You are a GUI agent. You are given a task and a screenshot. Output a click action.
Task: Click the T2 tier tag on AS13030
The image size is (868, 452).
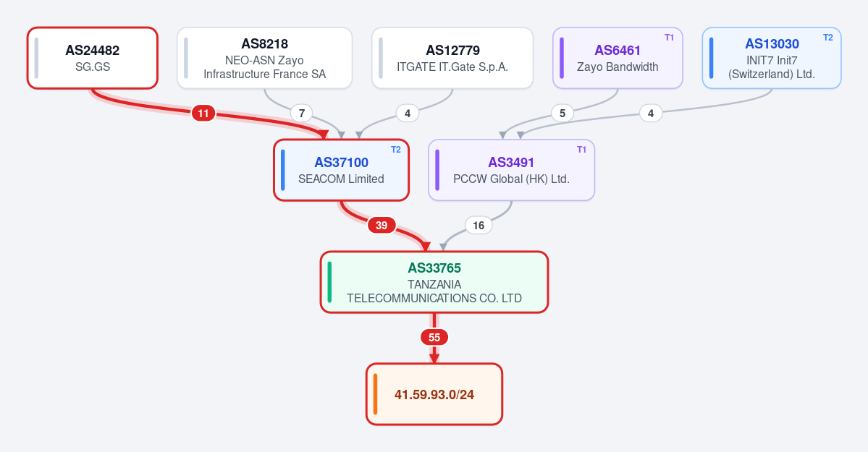coord(827,38)
